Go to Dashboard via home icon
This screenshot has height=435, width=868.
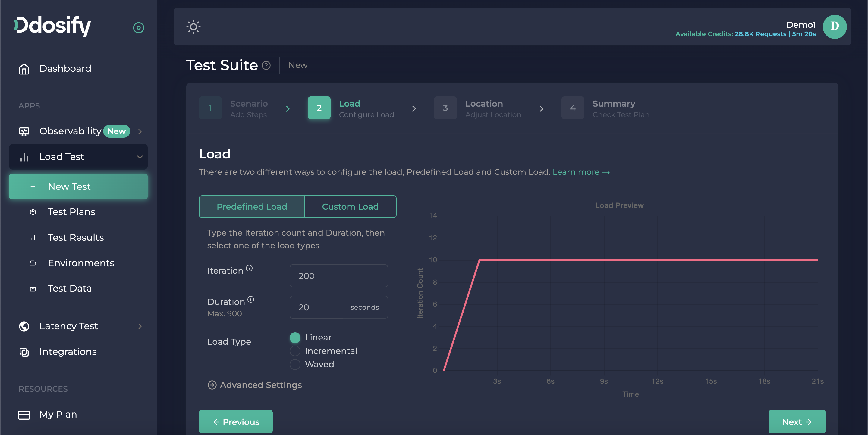[x=24, y=69]
